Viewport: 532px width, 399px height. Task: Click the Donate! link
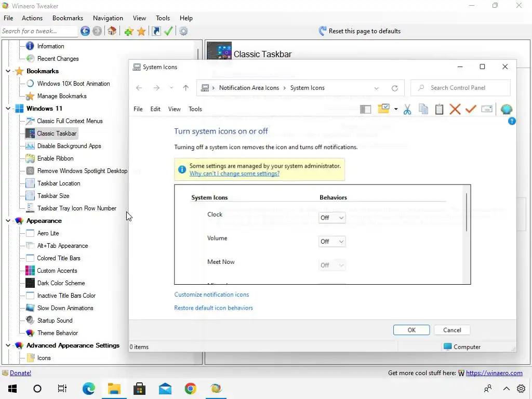click(x=20, y=373)
